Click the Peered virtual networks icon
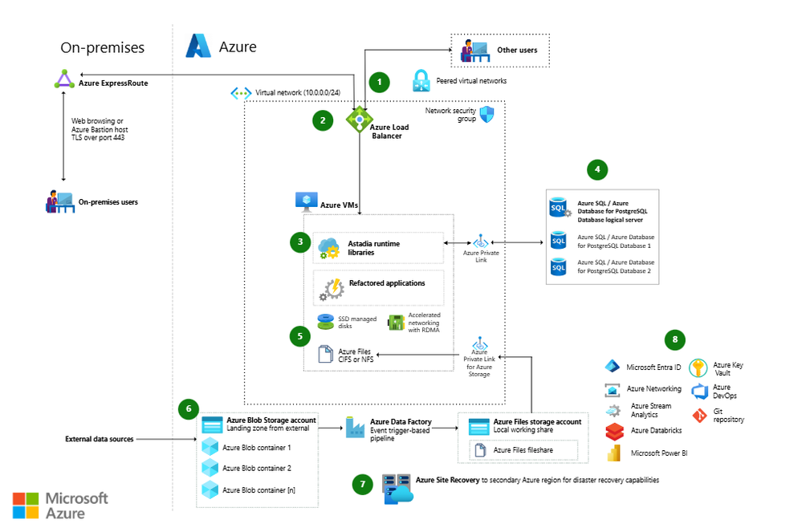 (x=421, y=81)
